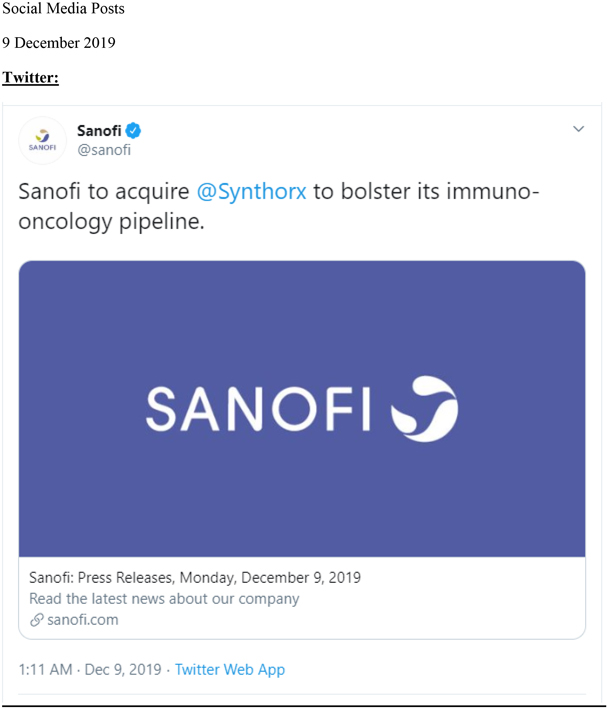The width and height of the screenshot is (608, 709).
Task: Click the Sanofi display name
Action: point(99,131)
